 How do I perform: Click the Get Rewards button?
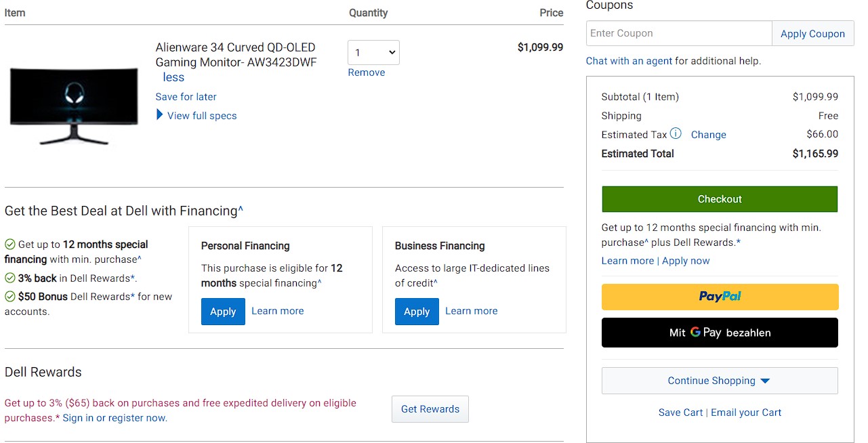point(430,409)
